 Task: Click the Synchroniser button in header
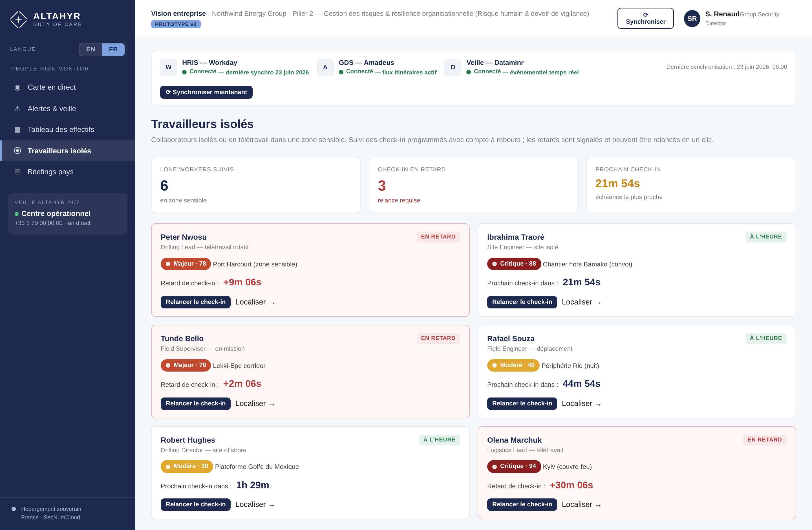pos(645,18)
